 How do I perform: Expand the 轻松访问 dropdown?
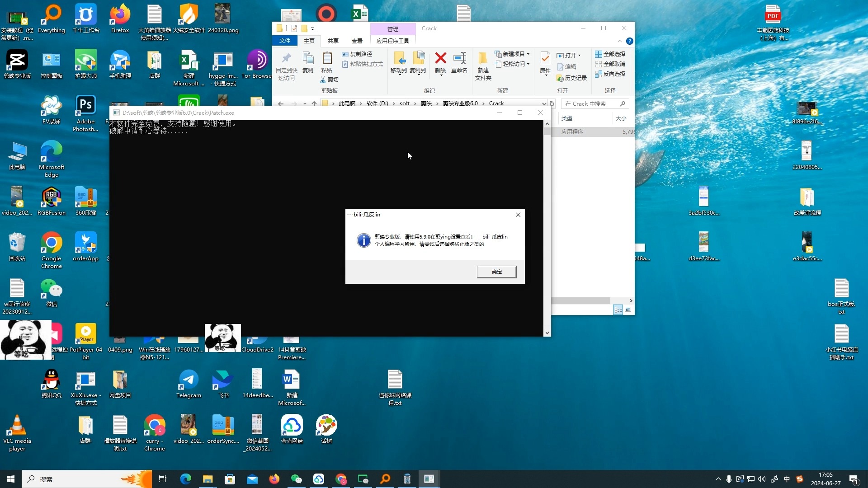(514, 64)
